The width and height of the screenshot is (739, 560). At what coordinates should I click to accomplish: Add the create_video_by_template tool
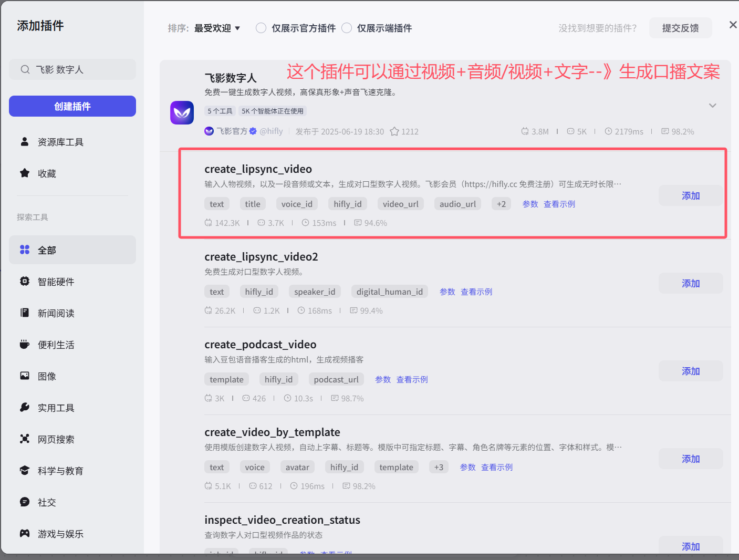point(691,459)
